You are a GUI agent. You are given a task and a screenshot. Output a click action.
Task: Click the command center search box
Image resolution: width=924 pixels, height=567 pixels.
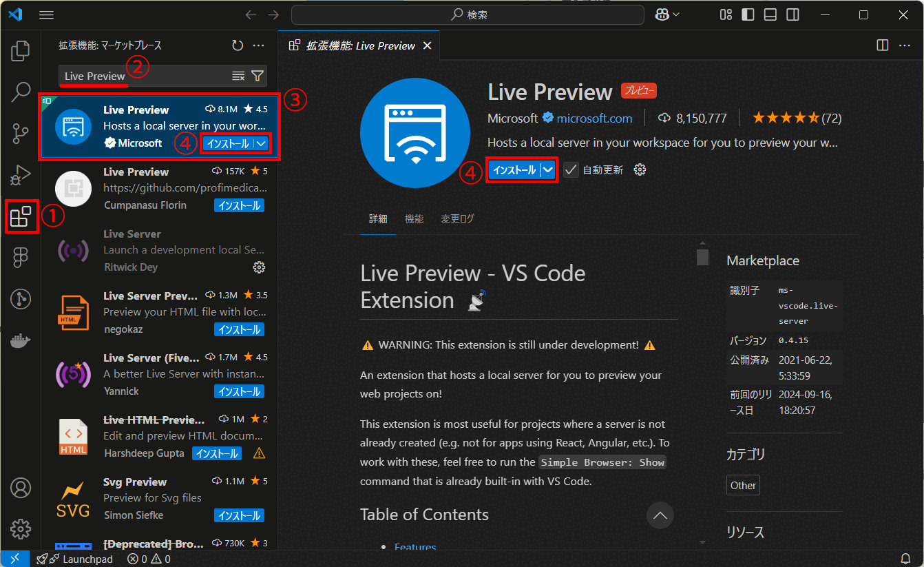[x=468, y=14]
